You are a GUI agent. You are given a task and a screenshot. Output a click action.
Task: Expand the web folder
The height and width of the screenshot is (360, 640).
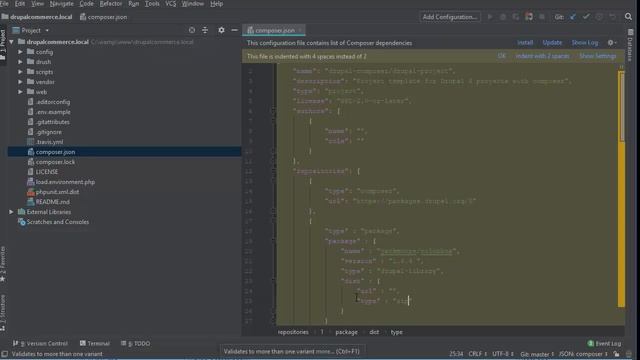(x=20, y=92)
